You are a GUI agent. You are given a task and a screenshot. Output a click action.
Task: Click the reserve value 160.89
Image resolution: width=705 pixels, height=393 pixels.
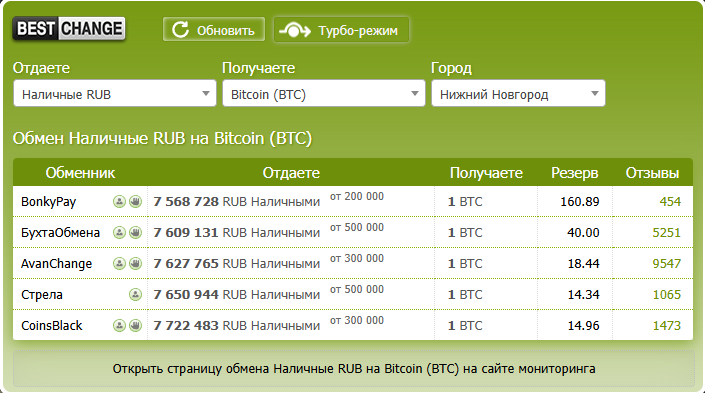[580, 201]
